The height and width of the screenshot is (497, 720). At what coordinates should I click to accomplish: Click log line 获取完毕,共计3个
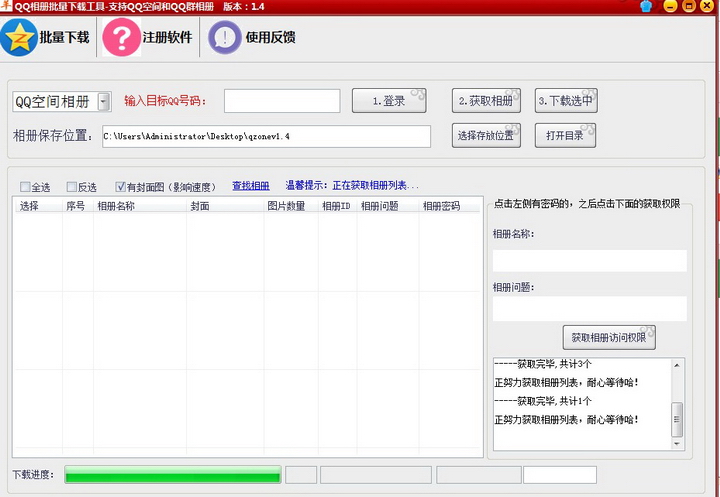click(543, 364)
